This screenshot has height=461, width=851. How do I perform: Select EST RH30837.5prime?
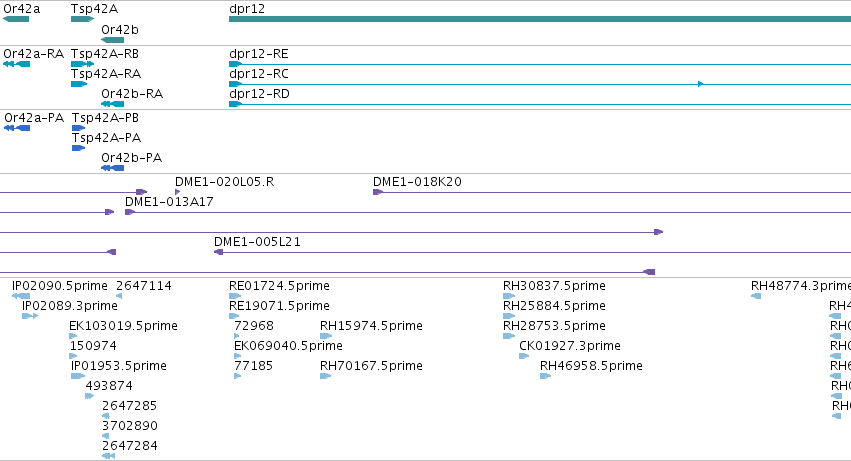point(509,296)
